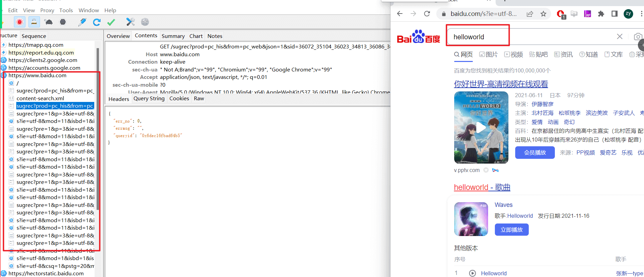644x277 pixels.
Task: Switch to the Sequence tab
Action: click(34, 36)
